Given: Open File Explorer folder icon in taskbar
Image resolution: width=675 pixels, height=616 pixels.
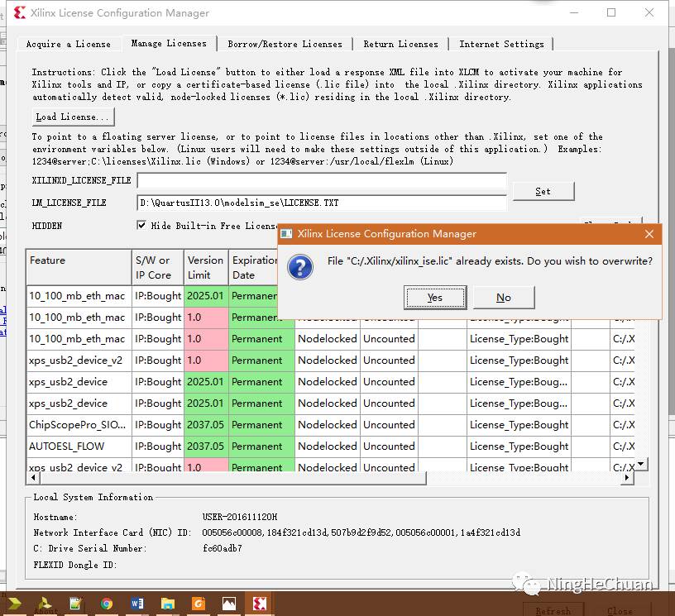Looking at the screenshot, I should click(168, 604).
